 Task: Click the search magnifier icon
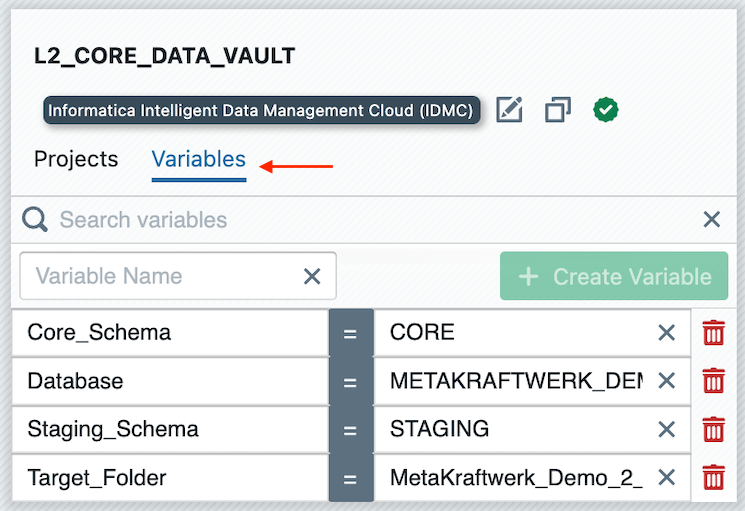(x=35, y=220)
